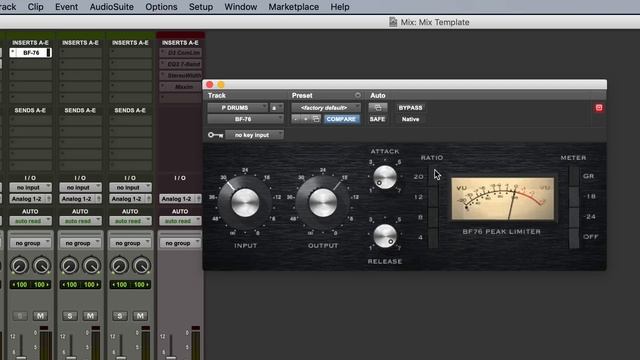
Task: Open the Preset section circular menu icon
Action: pyautogui.click(x=358, y=95)
